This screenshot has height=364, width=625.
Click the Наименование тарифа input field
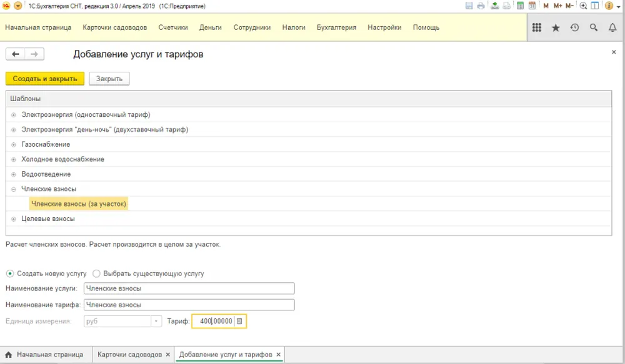[189, 305]
